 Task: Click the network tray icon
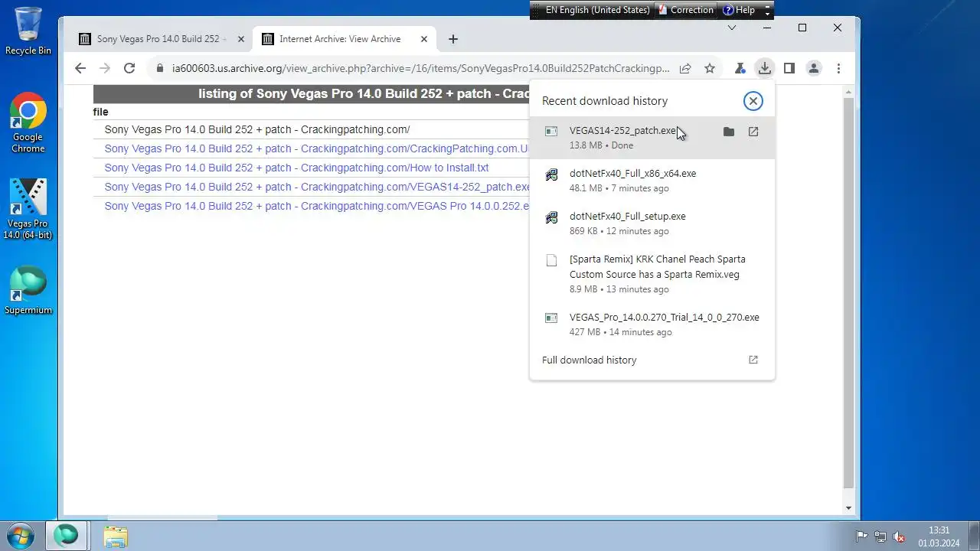coord(881,536)
